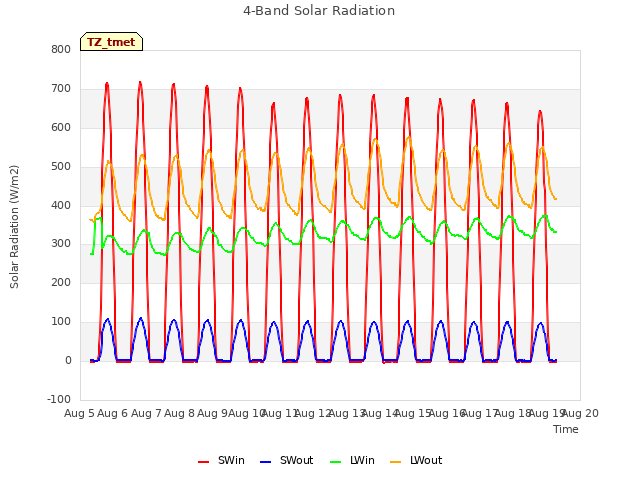Click the SWin legend label
640x480 pixels.
tap(231, 460)
